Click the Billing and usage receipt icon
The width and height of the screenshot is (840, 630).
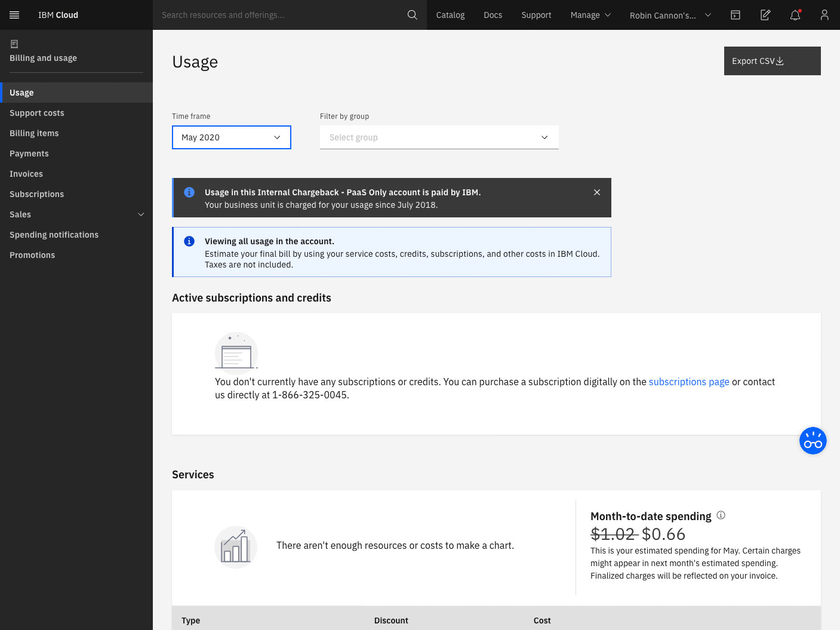(14, 44)
